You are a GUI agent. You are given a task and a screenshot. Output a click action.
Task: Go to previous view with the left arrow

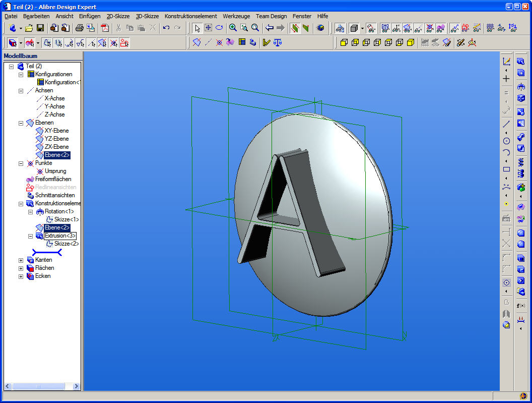(x=270, y=28)
